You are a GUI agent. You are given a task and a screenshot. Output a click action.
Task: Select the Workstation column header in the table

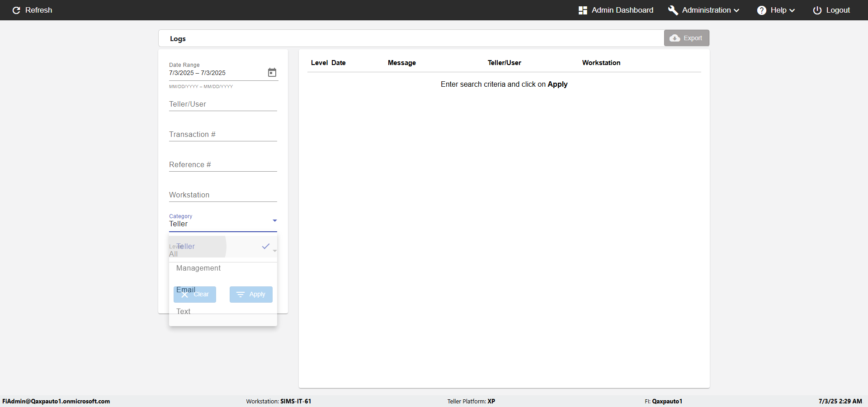click(x=601, y=63)
